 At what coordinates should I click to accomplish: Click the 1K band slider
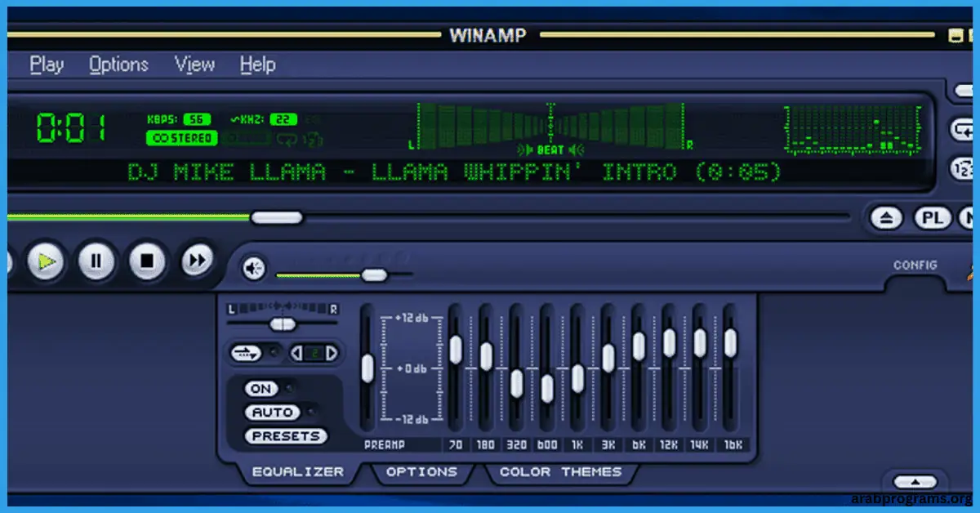tap(577, 378)
